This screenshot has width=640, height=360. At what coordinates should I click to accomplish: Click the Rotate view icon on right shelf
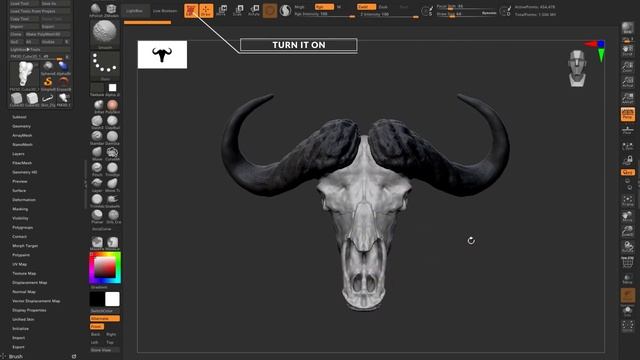(627, 247)
